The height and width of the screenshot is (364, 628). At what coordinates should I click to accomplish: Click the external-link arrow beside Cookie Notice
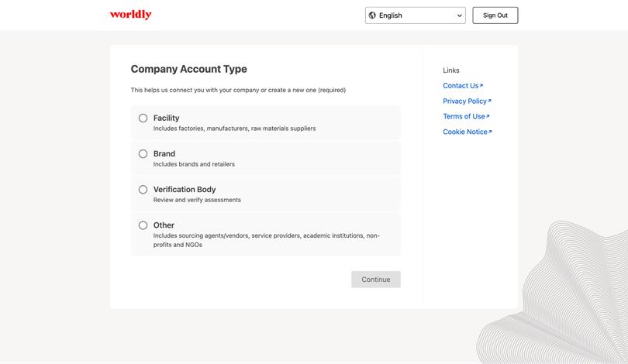point(490,132)
